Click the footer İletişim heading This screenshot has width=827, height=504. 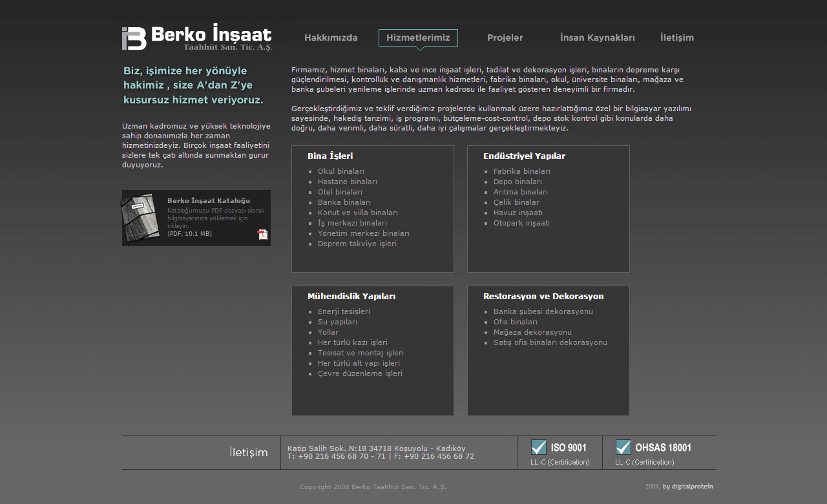[x=249, y=452]
